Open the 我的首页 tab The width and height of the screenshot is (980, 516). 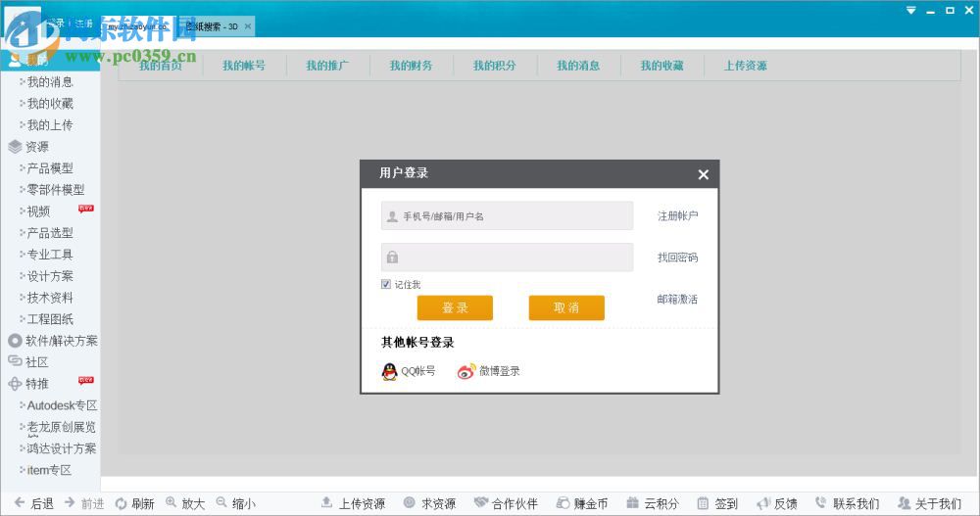click(161, 66)
